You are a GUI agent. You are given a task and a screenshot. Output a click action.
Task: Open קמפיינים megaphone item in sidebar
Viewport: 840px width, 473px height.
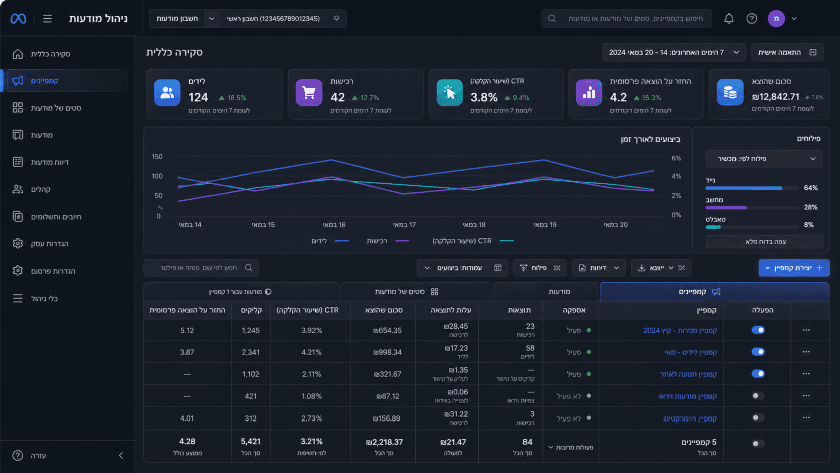click(67, 81)
